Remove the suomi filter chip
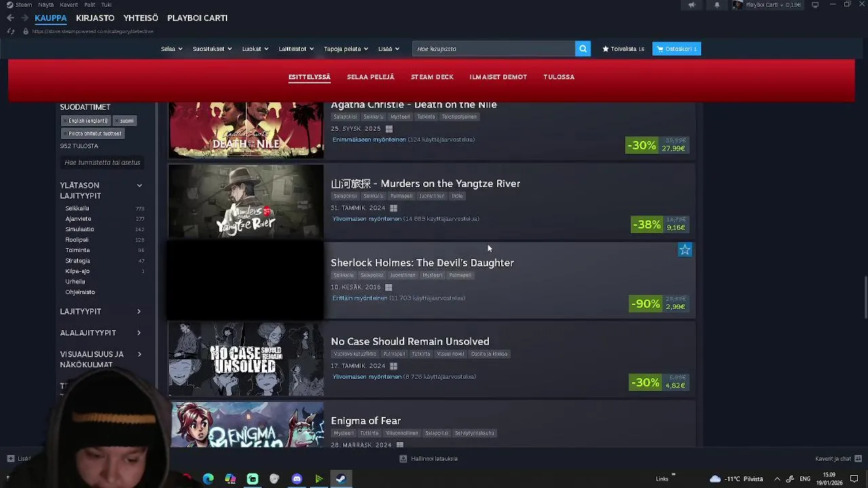Screen dimensions: 868x488 125,121
